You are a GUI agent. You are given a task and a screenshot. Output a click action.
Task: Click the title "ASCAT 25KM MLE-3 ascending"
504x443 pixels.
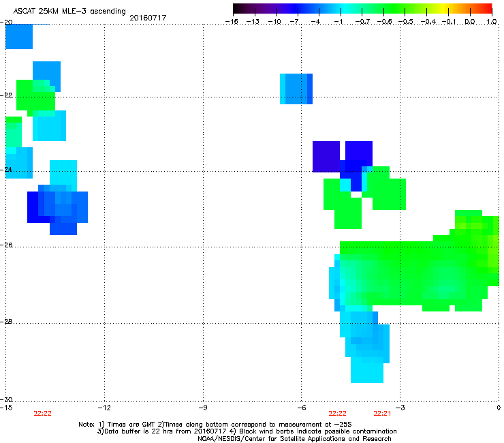(69, 11)
